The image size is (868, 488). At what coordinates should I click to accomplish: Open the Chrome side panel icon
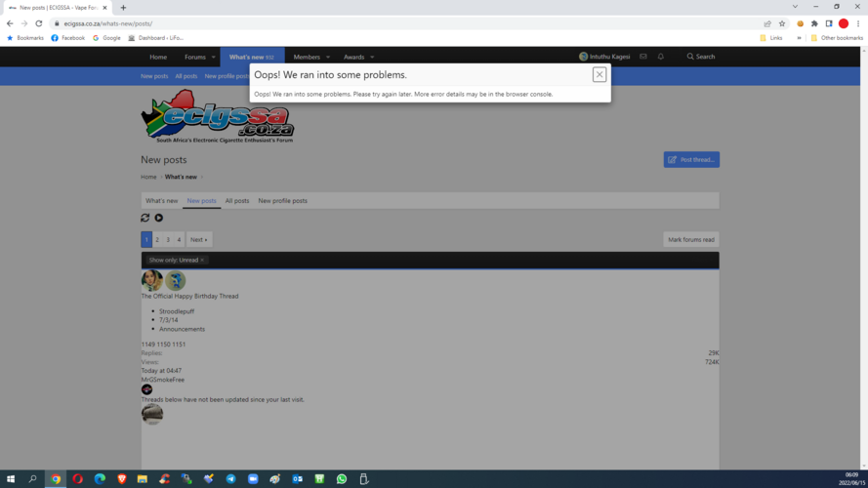(829, 23)
